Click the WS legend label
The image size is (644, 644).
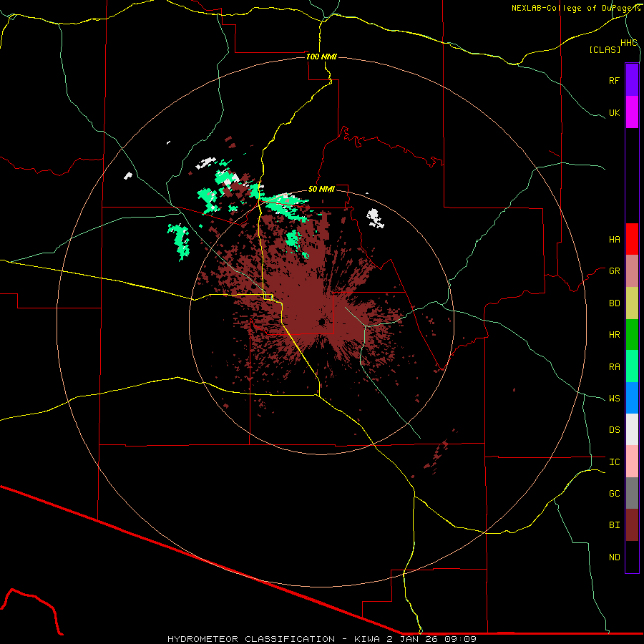click(614, 399)
